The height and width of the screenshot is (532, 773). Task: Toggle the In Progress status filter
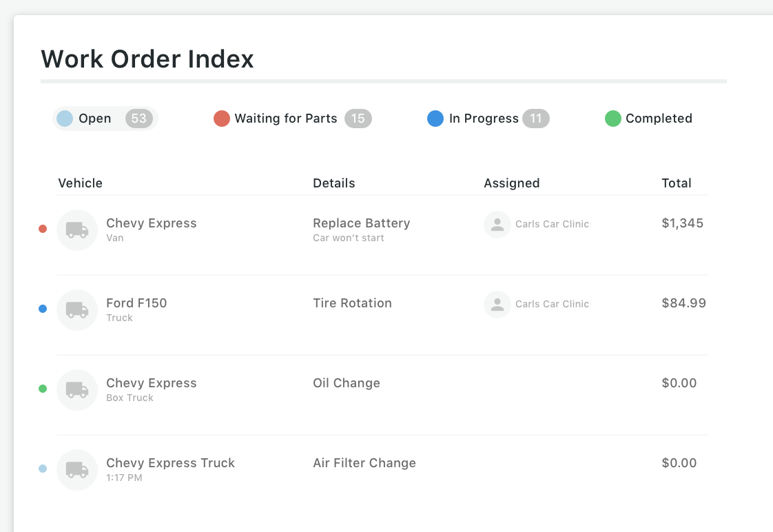click(488, 119)
